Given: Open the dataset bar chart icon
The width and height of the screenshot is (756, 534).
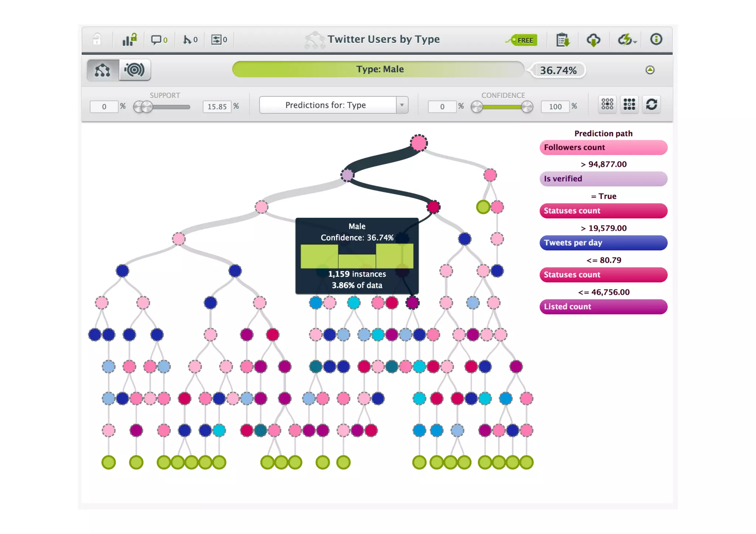Looking at the screenshot, I should point(130,39).
